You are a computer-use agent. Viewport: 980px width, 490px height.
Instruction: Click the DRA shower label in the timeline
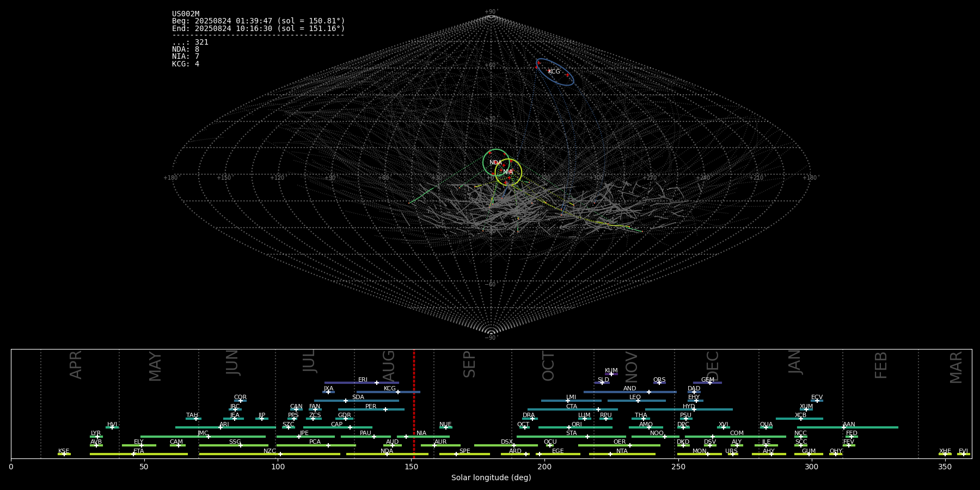(529, 415)
